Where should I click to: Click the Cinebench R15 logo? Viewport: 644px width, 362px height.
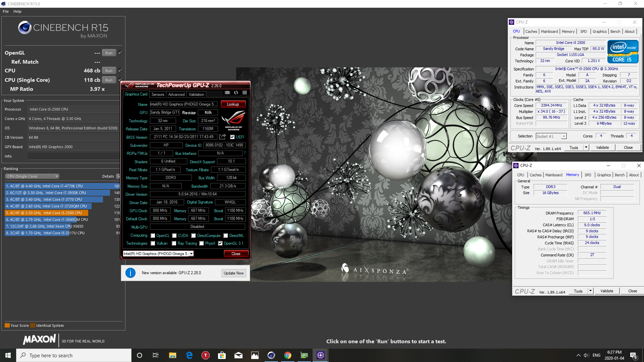(63, 29)
